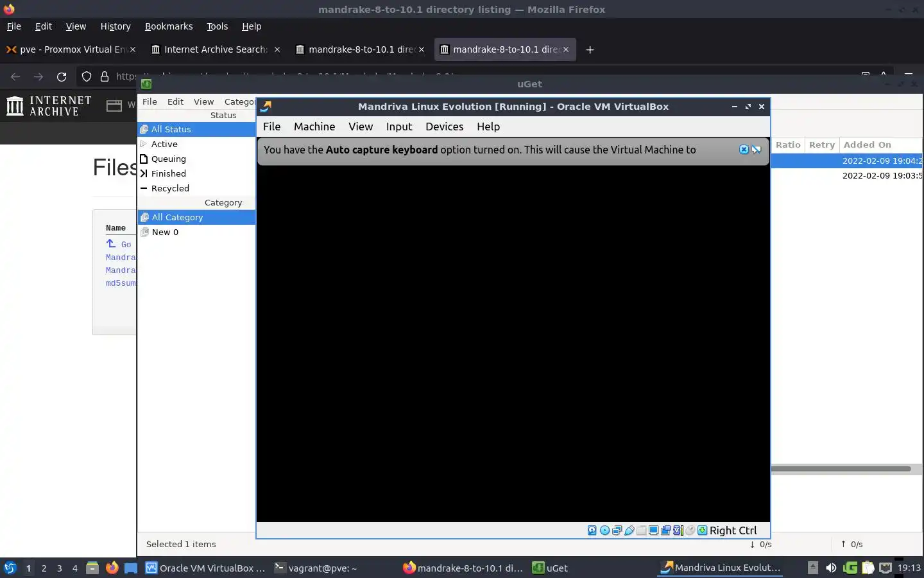Select the 'New 0' category in uGet
This screenshot has width=924, height=578.
(196, 232)
